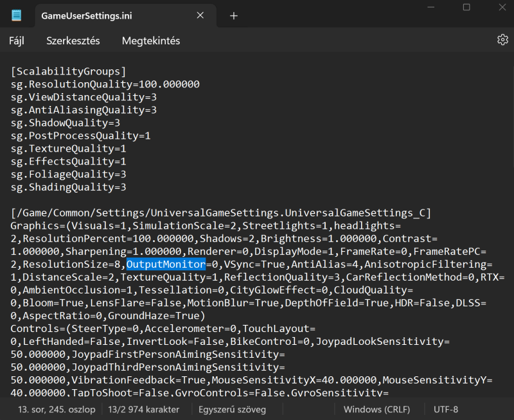
Task: Click the '13/2 974 karakter' status entry
Action: pos(143,410)
